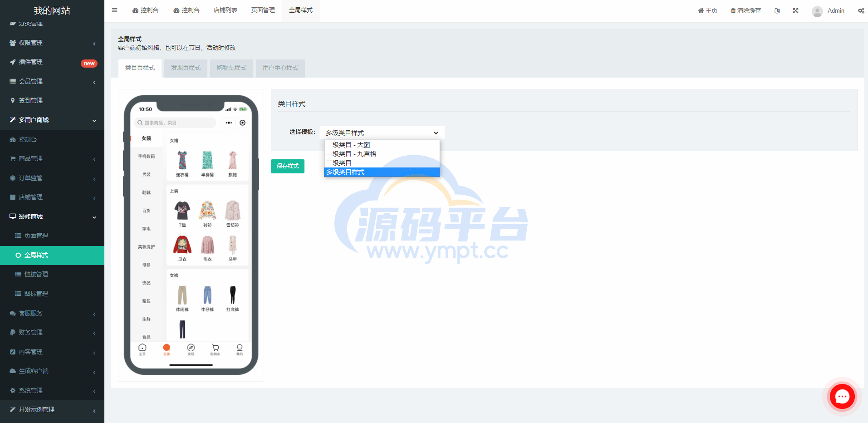Expand the 店铺管理 sidebar menu
This screenshot has width=868, height=423.
[x=52, y=197]
